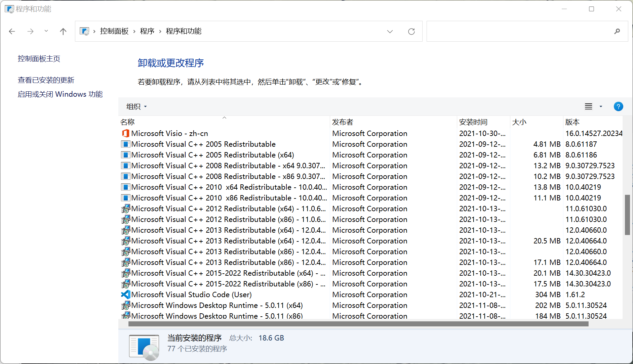Click the vertical scrollbar thumb
Image resolution: width=633 pixels, height=364 pixels.
[627, 215]
